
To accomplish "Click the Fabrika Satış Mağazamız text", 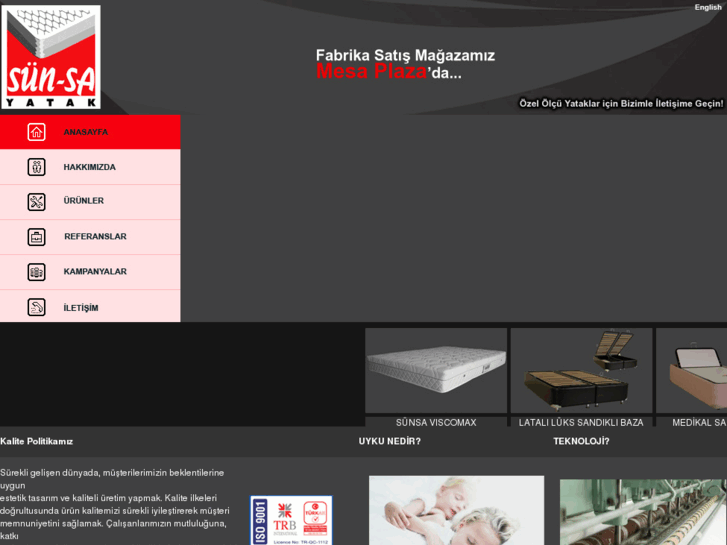I will tap(405, 55).
